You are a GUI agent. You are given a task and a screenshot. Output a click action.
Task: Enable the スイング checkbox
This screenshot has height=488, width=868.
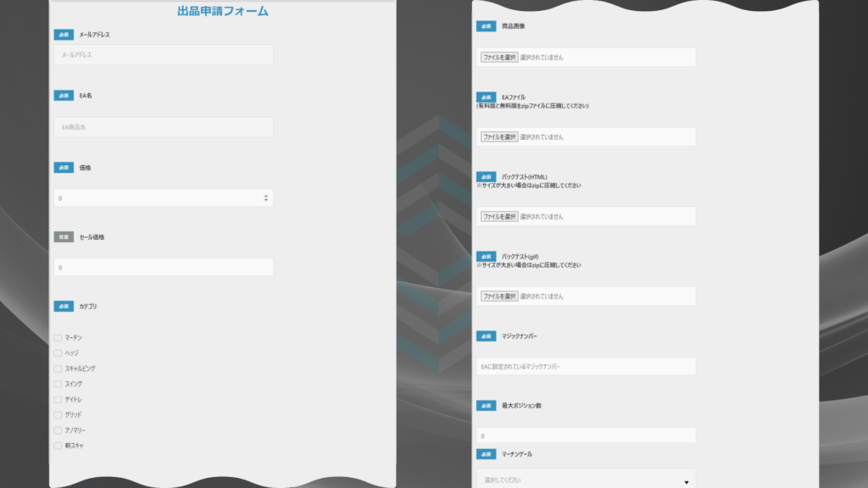pyautogui.click(x=56, y=384)
